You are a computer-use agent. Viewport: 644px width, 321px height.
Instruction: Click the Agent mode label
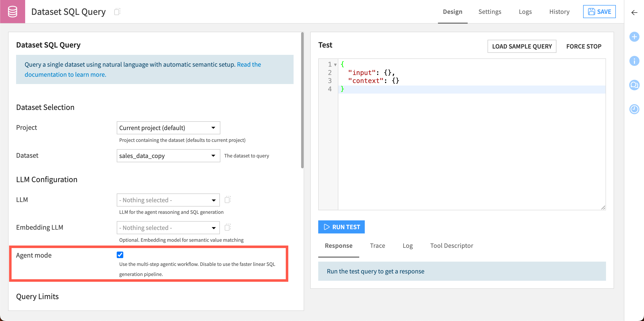pyautogui.click(x=34, y=255)
